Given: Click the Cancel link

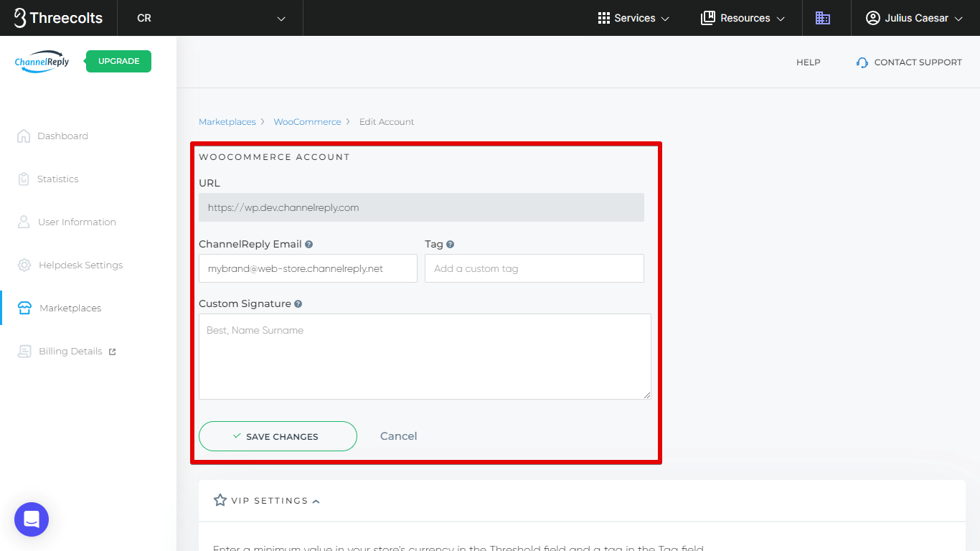Looking at the screenshot, I should (398, 436).
